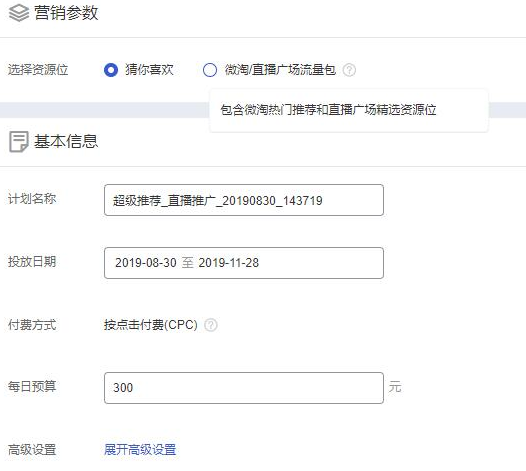The image size is (526, 471).
Task: Expand advanced settings via 展开高级设置
Action: pyautogui.click(x=140, y=450)
